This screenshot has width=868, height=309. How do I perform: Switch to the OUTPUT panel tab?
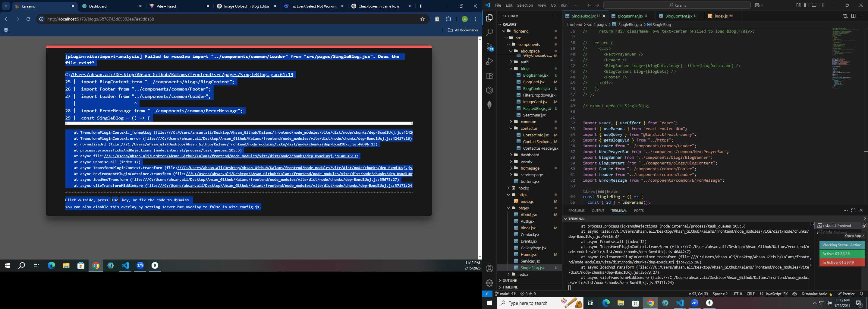point(598,211)
